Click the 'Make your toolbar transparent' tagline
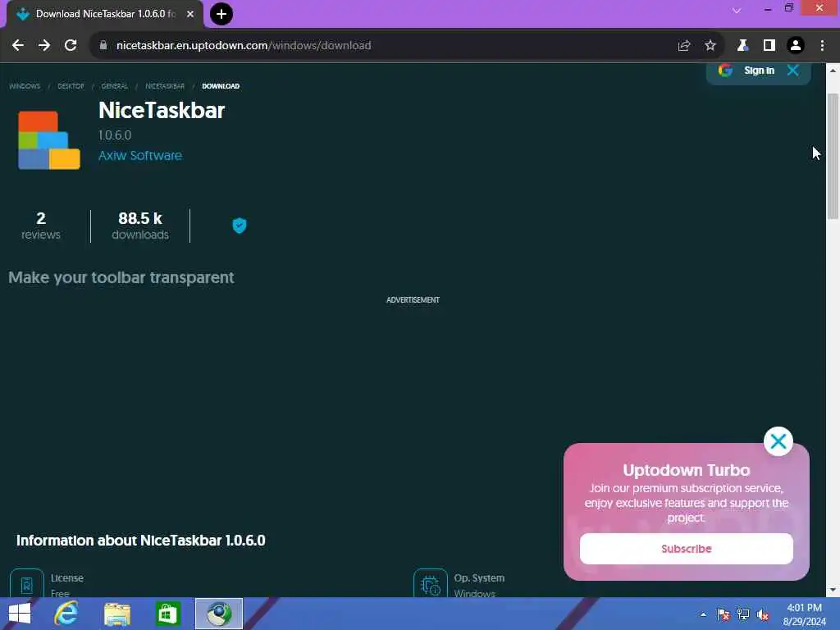Viewport: 840px width, 630px height. tap(121, 277)
